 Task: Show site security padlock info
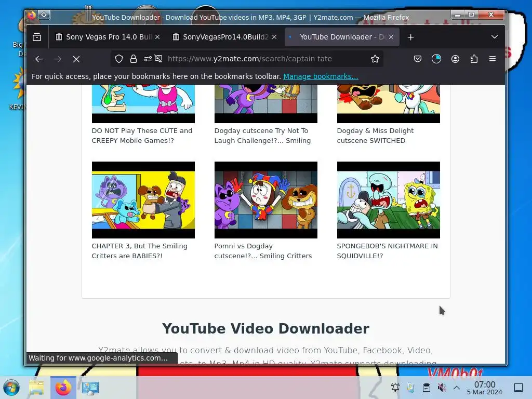134,59
